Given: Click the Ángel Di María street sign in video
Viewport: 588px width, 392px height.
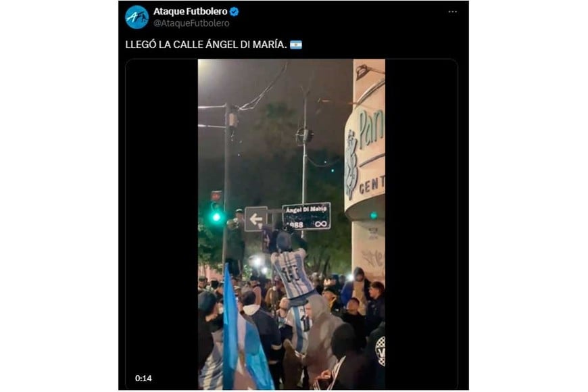Looking at the screenshot, I should click(x=306, y=216).
